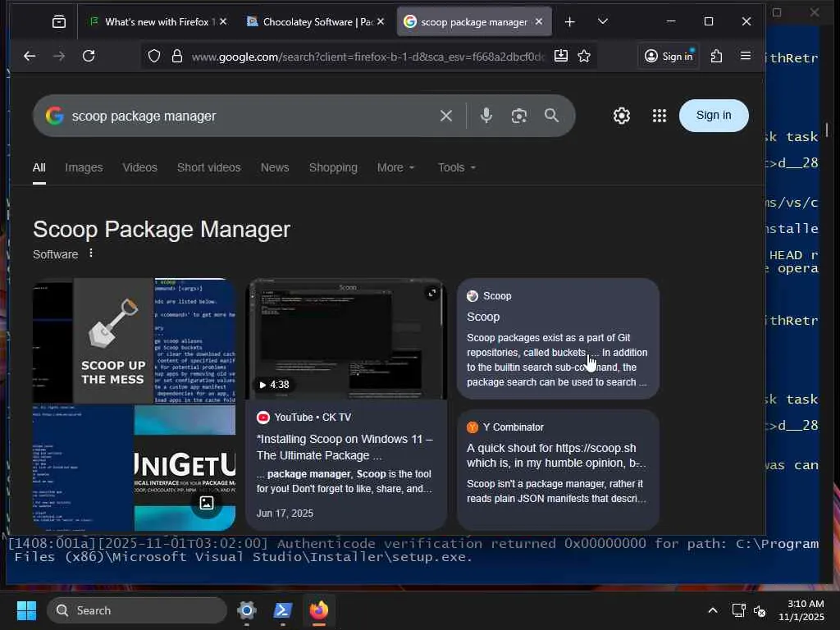Sign in using the blue Google button
The width and height of the screenshot is (840, 630).
714,115
